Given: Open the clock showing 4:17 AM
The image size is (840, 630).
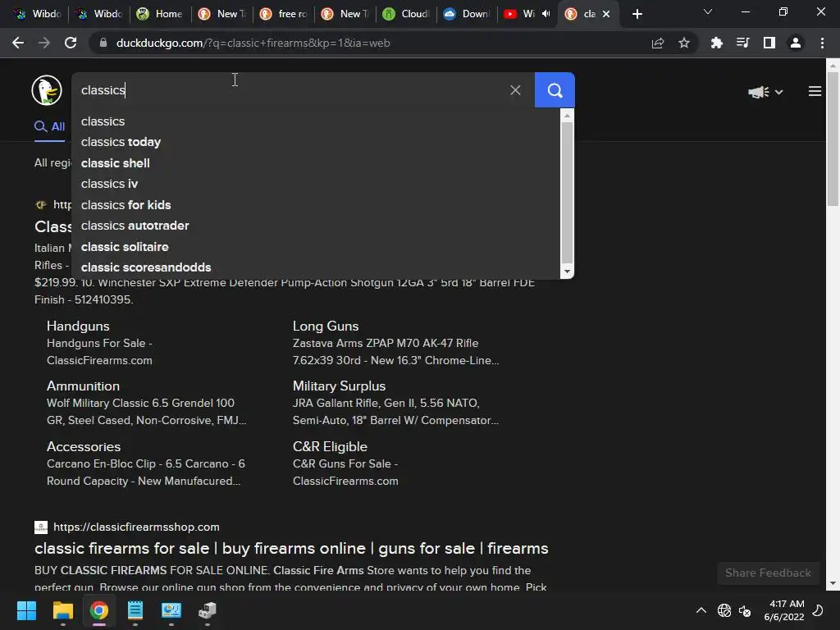Looking at the screenshot, I should pyautogui.click(x=784, y=610).
